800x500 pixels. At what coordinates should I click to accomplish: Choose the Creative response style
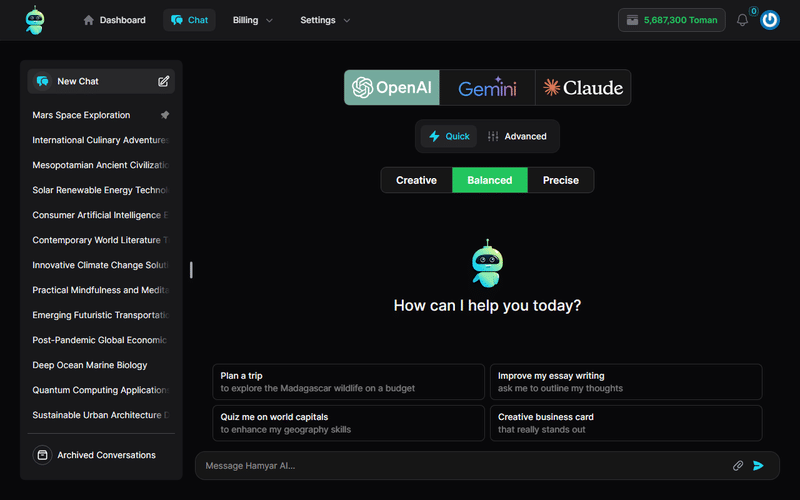(416, 180)
